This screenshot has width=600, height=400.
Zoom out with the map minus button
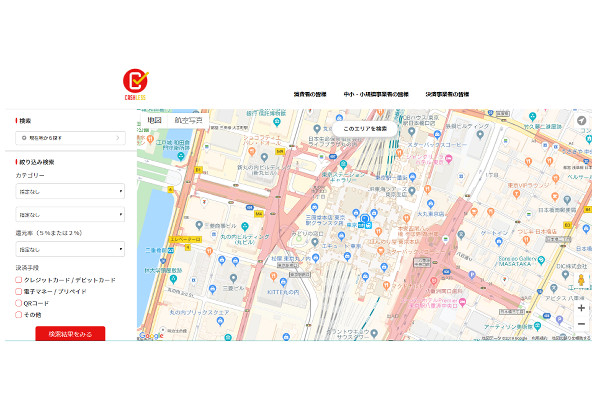pos(581,324)
